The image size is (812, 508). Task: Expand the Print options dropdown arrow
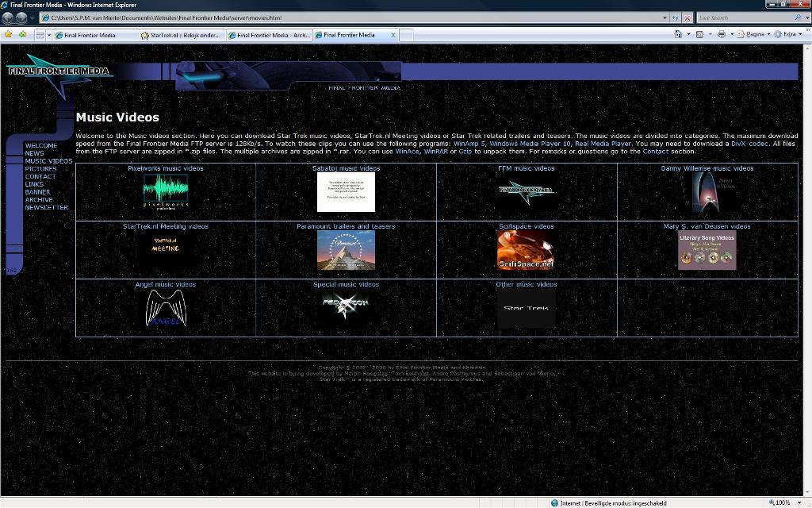(x=732, y=35)
